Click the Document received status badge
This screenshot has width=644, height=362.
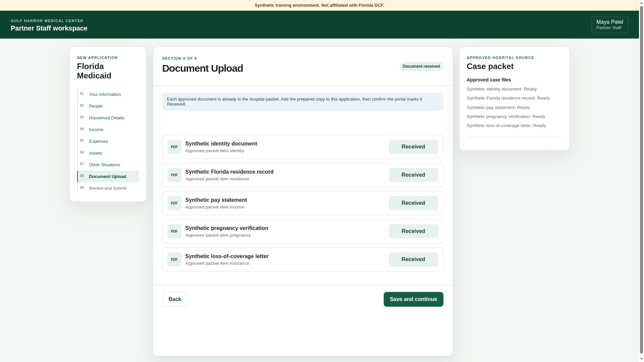coord(421,66)
